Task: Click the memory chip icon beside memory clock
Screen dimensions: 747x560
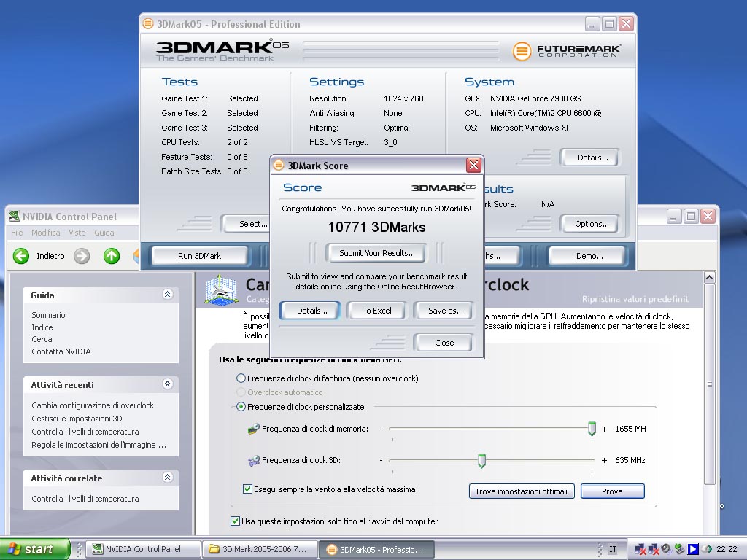Action: pyautogui.click(x=253, y=429)
